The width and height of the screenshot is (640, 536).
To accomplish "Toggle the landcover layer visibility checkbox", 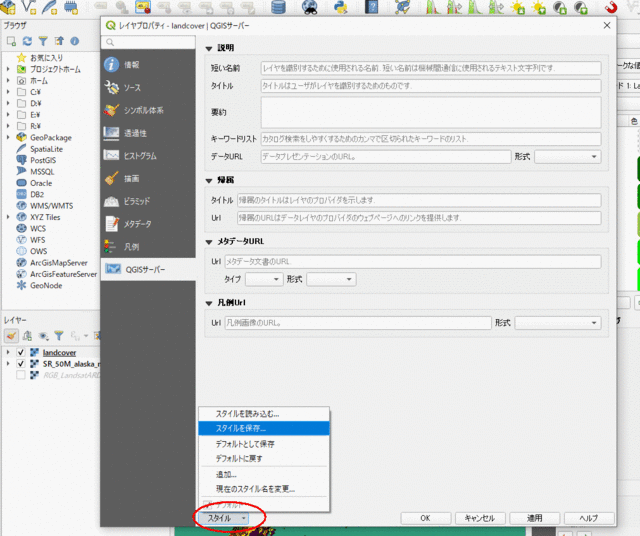I will (x=21, y=352).
